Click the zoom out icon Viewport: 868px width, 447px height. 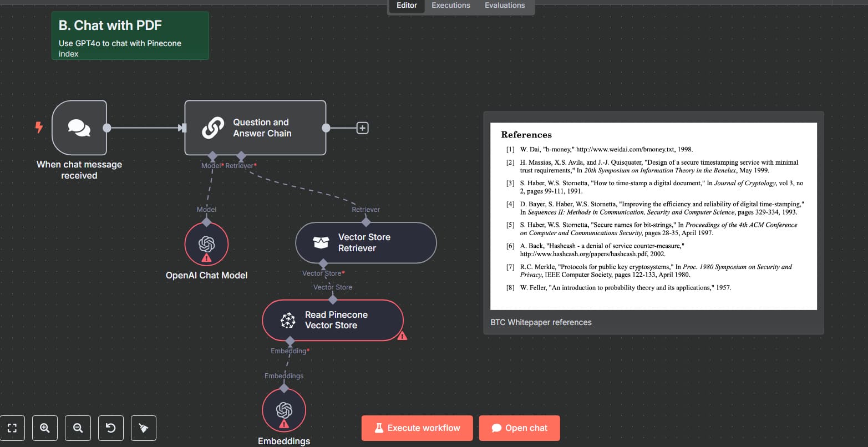78,428
